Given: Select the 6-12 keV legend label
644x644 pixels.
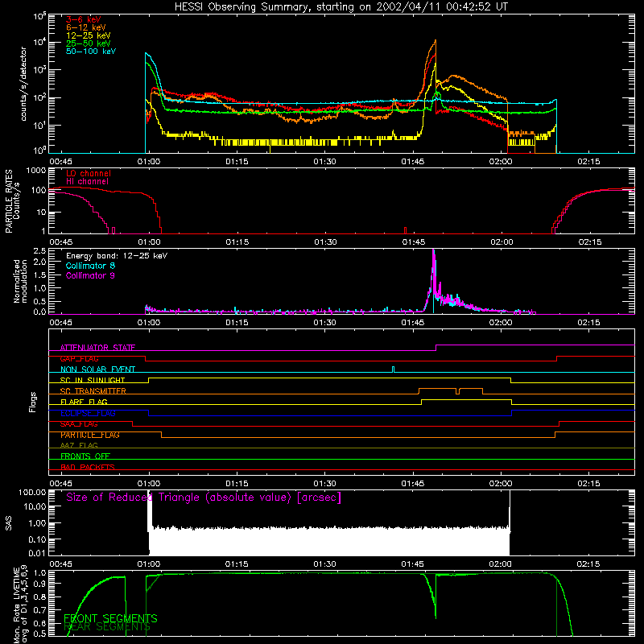Looking at the screenshot, I should click(86, 27).
